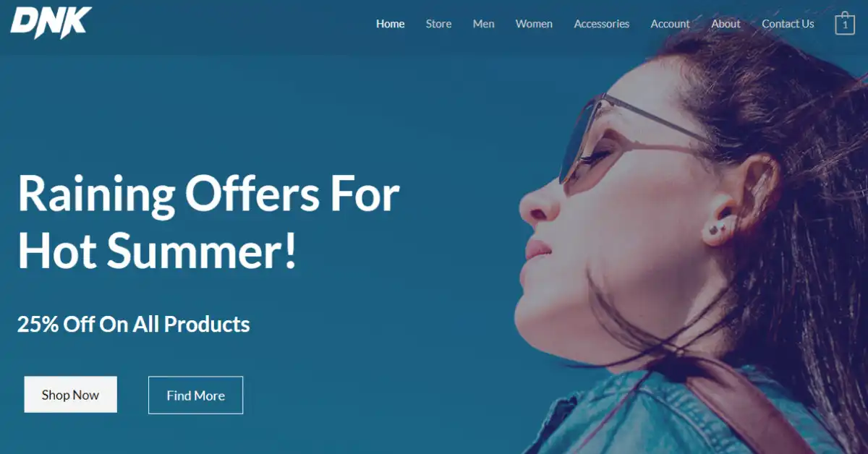Go to the Home menu item
The width and height of the screenshot is (868, 454).
(x=390, y=24)
